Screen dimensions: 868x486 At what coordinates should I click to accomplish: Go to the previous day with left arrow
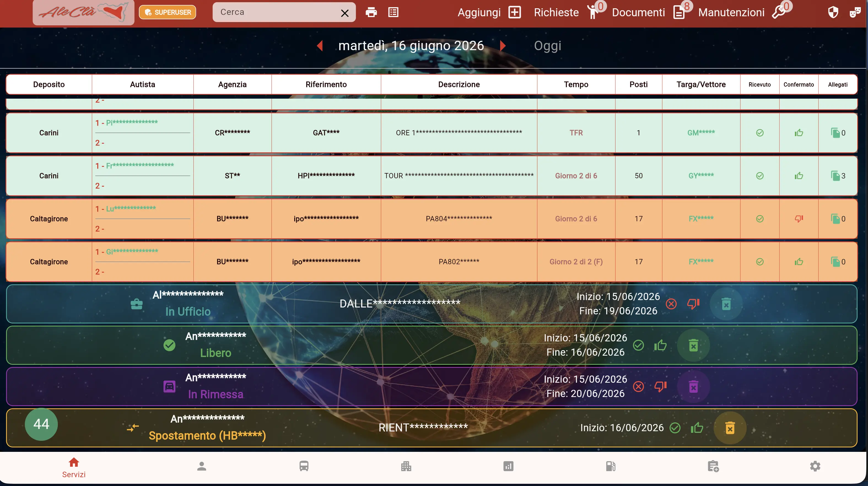(x=320, y=45)
